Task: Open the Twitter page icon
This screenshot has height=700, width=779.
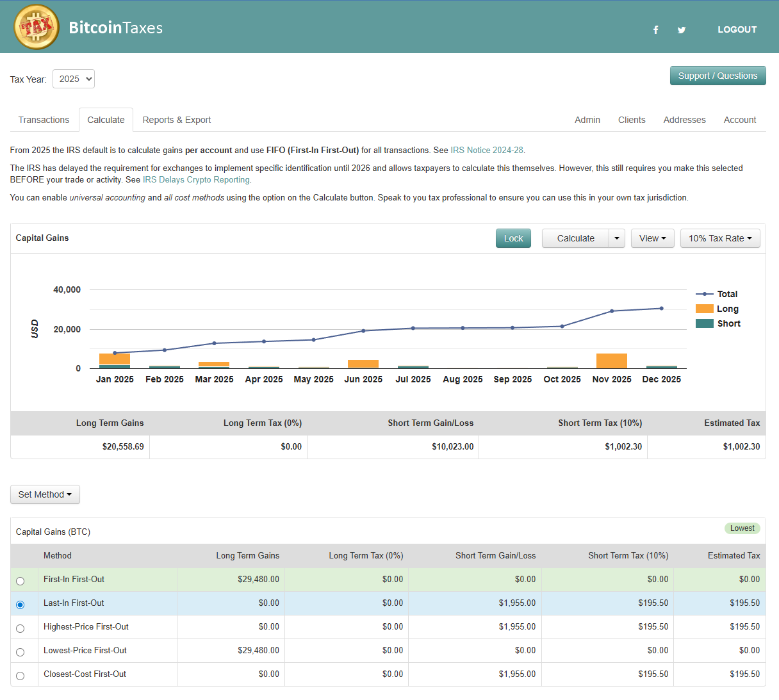Action: tap(682, 29)
